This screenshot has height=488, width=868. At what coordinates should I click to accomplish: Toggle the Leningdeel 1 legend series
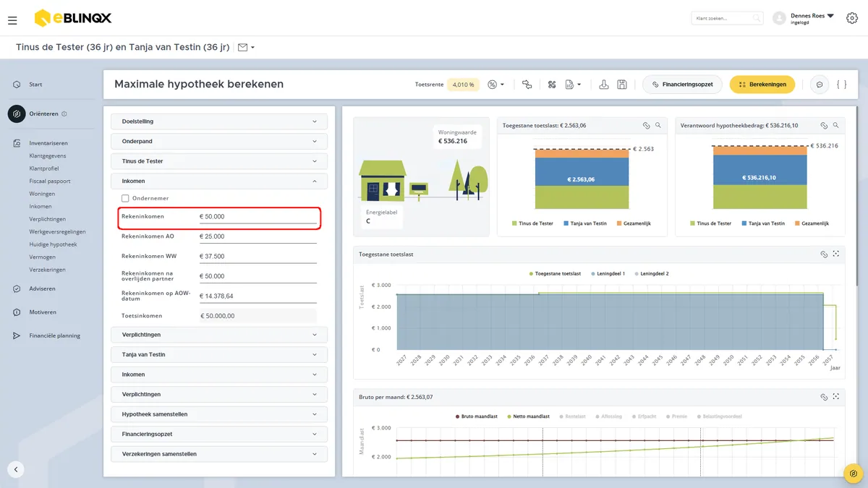coord(608,274)
